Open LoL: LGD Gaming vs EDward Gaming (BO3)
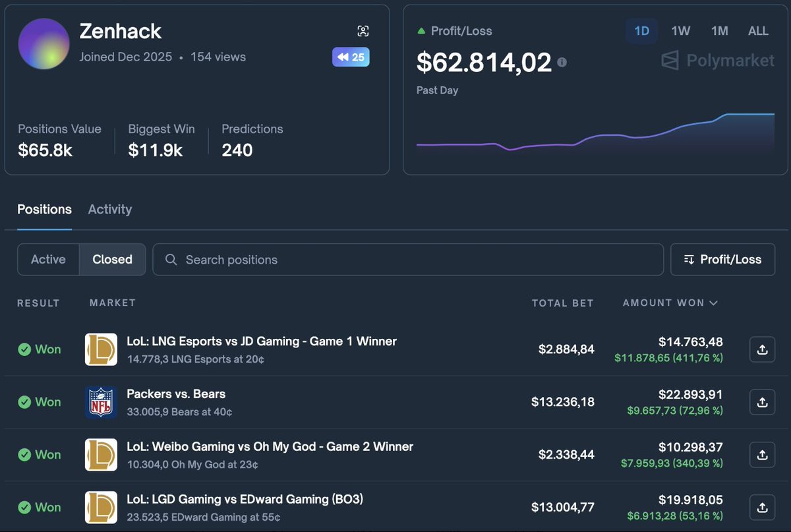Image resolution: width=791 pixels, height=532 pixels. click(245, 499)
